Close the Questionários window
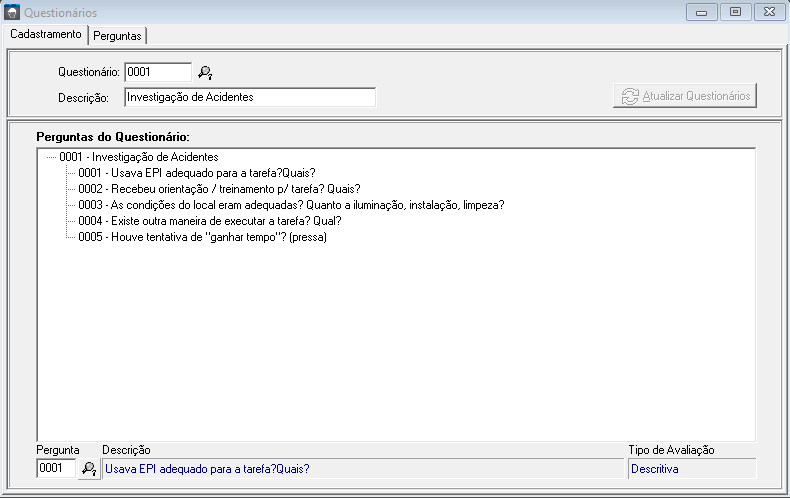The width and height of the screenshot is (790, 498). pyautogui.click(x=768, y=12)
